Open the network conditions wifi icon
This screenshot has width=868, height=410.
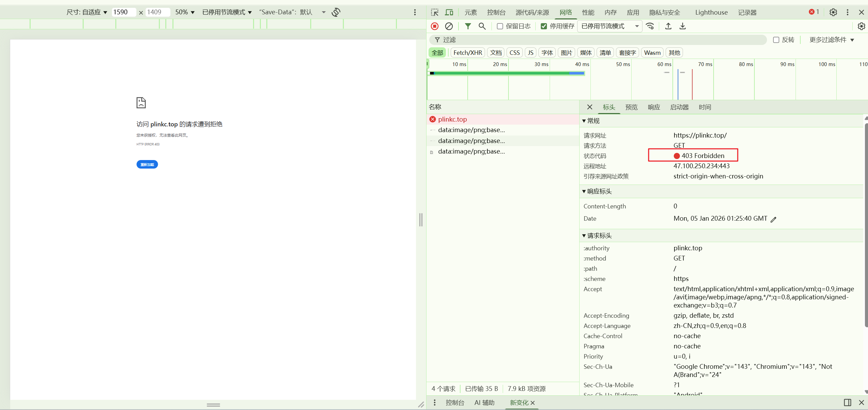click(x=650, y=26)
